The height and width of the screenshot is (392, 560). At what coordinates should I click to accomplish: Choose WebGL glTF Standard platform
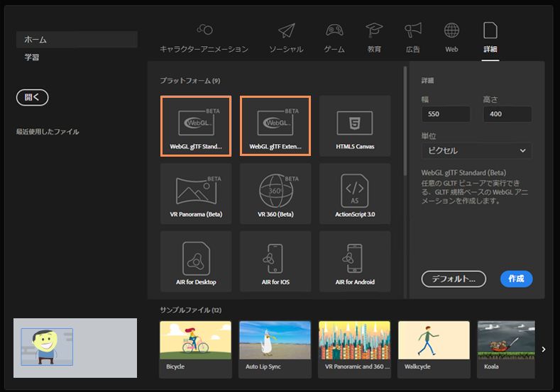(196, 126)
